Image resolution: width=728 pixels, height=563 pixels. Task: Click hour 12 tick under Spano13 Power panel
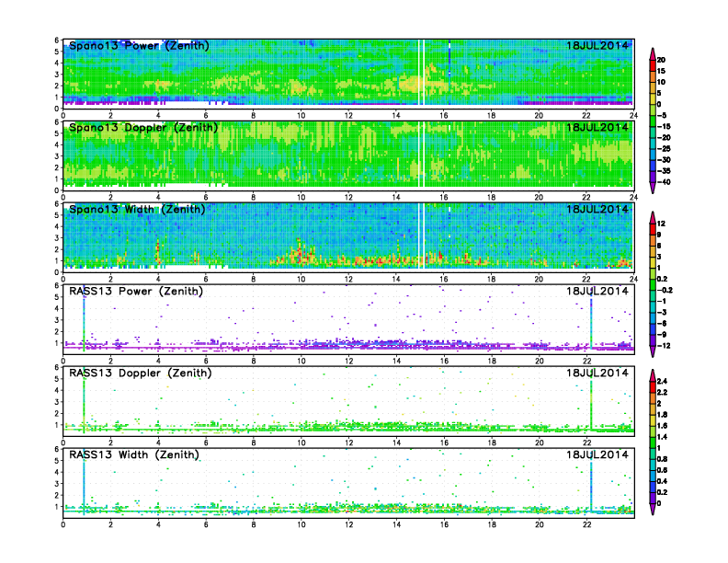pos(348,116)
